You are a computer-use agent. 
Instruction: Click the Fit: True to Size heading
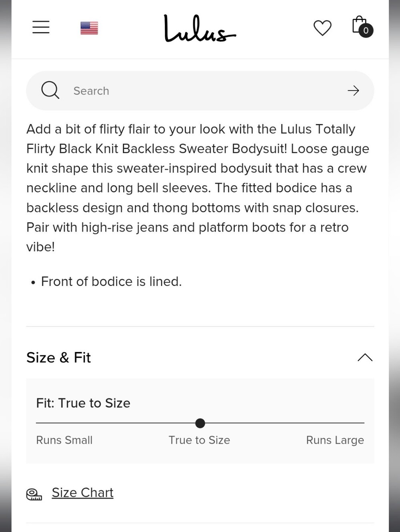point(83,403)
